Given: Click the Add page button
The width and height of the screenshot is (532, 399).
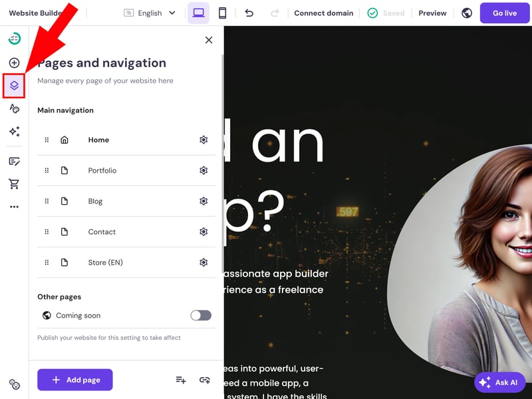Looking at the screenshot, I should tap(75, 380).
